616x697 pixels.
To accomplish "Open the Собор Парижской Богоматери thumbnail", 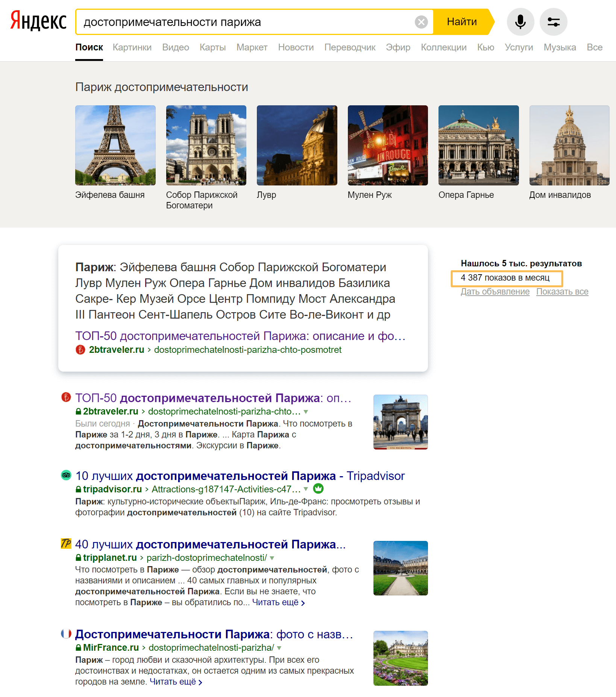I will pyautogui.click(x=206, y=145).
